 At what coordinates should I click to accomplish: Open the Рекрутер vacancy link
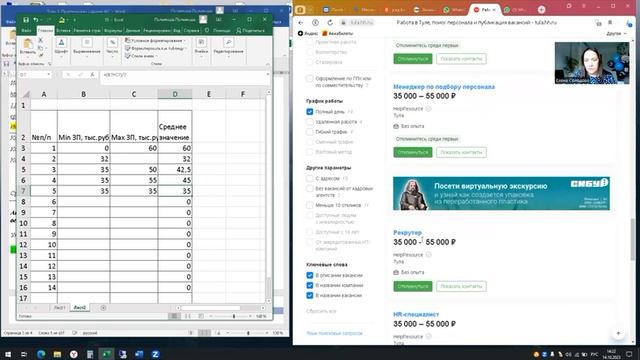[x=407, y=232]
